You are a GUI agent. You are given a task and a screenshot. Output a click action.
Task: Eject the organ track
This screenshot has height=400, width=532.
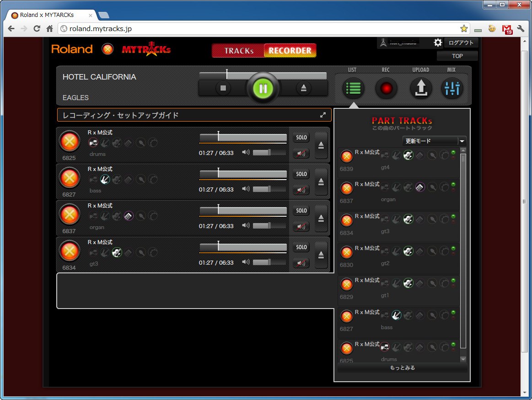pyautogui.click(x=321, y=219)
